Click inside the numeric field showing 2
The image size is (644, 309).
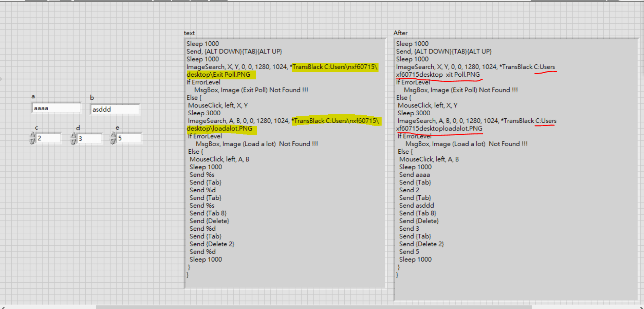[48, 138]
